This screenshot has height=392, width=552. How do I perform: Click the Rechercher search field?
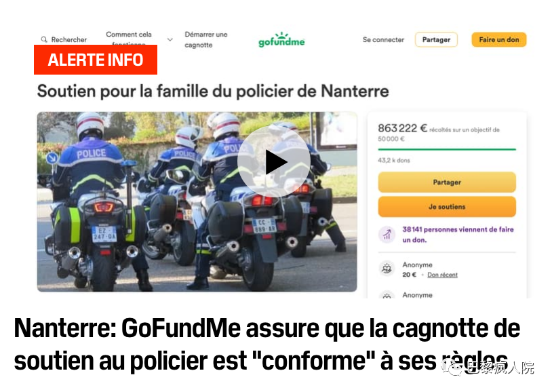[x=64, y=39]
